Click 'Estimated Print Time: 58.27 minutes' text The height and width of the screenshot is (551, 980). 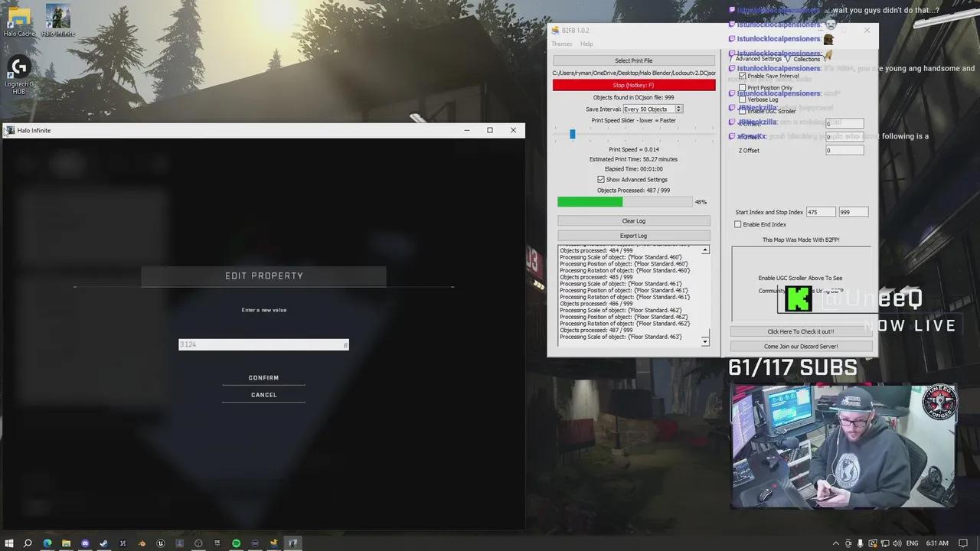[x=633, y=159]
